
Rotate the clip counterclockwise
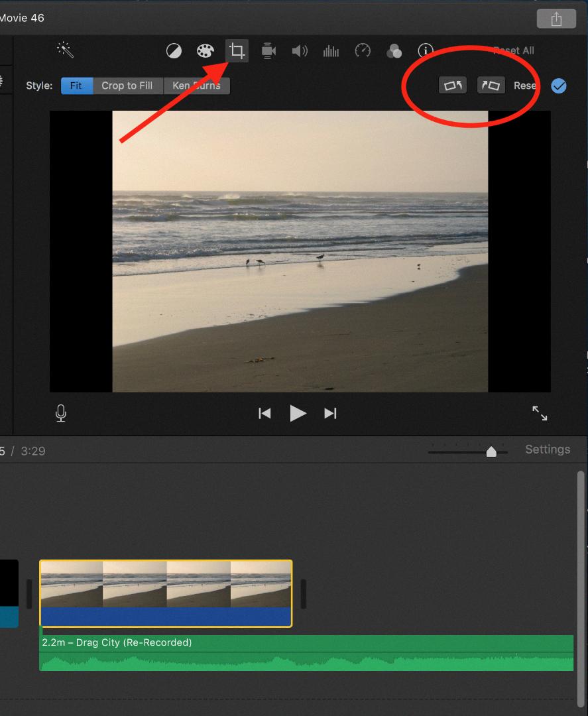pyautogui.click(x=453, y=86)
